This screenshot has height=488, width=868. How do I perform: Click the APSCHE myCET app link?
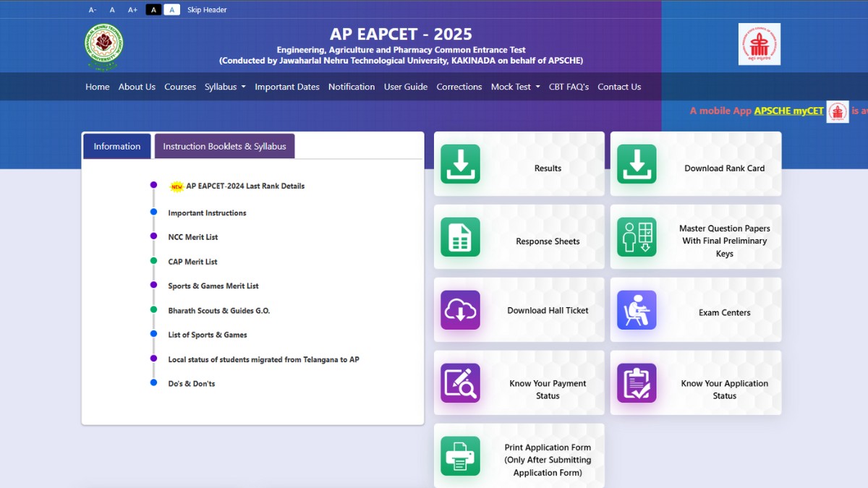point(786,111)
